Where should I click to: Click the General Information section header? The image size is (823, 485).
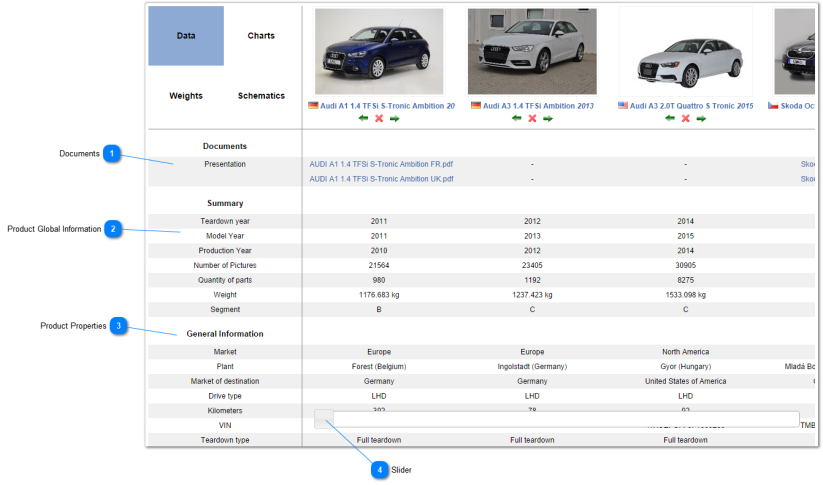coord(225,334)
